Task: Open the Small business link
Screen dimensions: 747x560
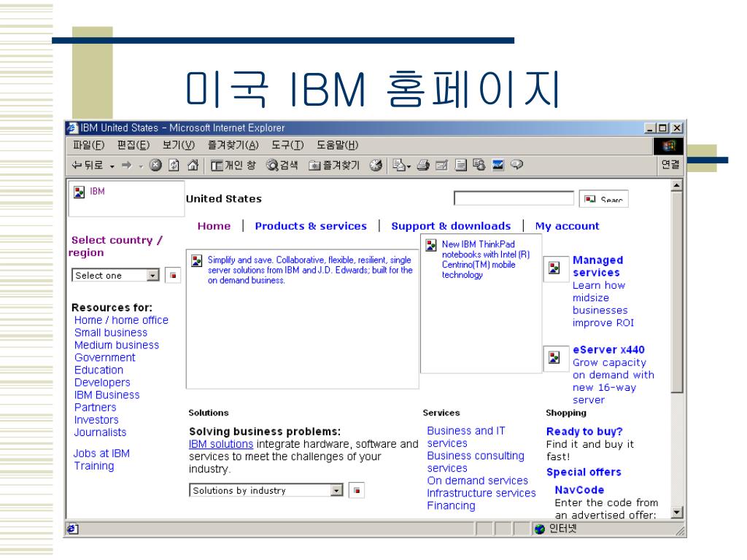Action: click(x=111, y=332)
